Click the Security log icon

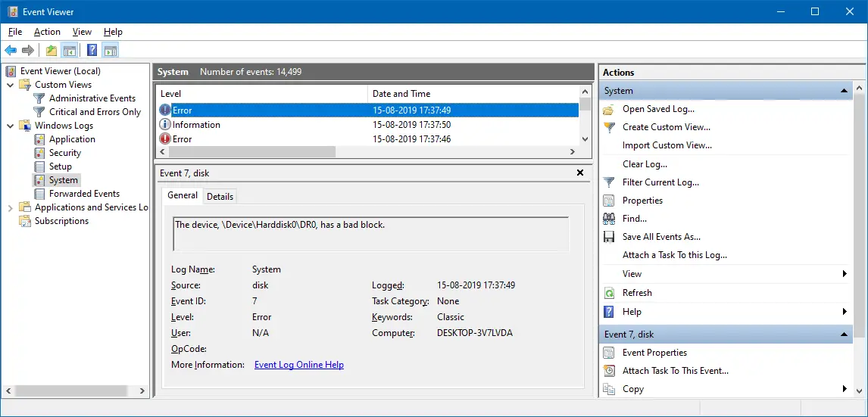coord(39,153)
